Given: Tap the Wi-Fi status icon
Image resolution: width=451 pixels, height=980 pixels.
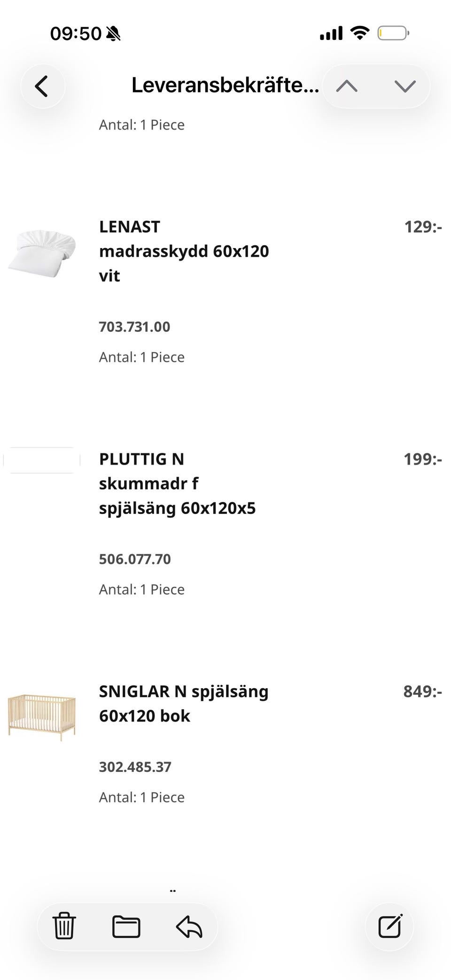Looking at the screenshot, I should [359, 33].
